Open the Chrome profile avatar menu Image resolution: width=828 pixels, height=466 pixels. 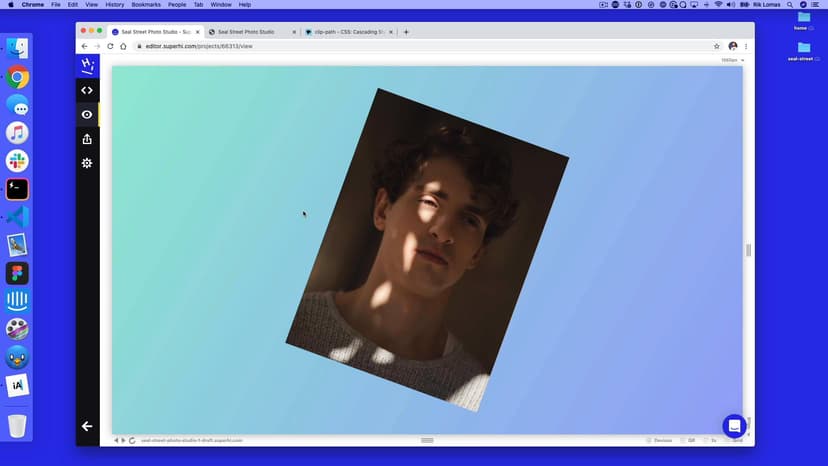point(732,46)
